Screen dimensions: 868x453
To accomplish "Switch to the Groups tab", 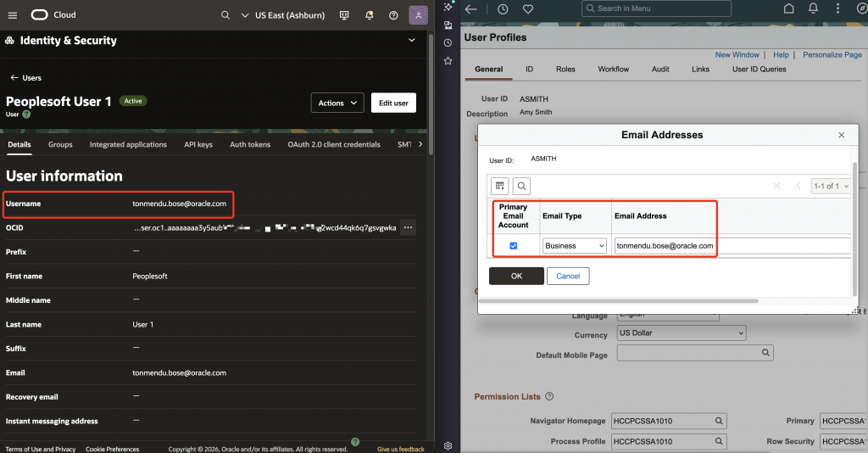I will (x=60, y=144).
